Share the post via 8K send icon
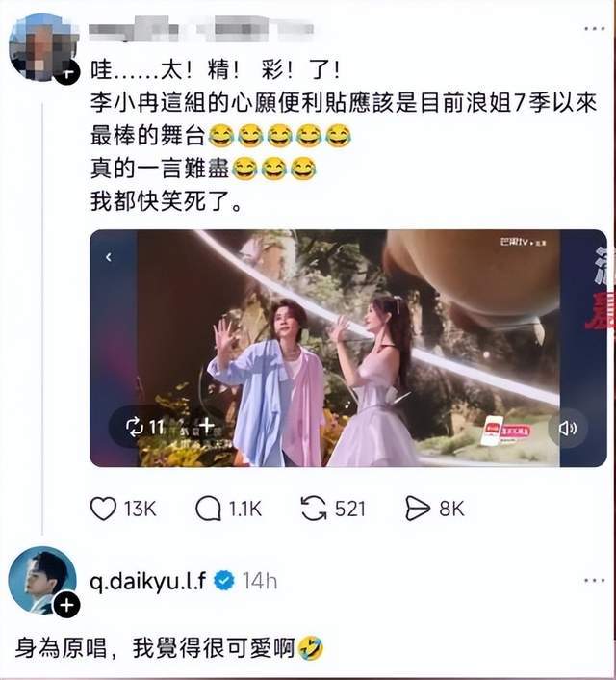The height and width of the screenshot is (680, 616). pyautogui.click(x=418, y=509)
